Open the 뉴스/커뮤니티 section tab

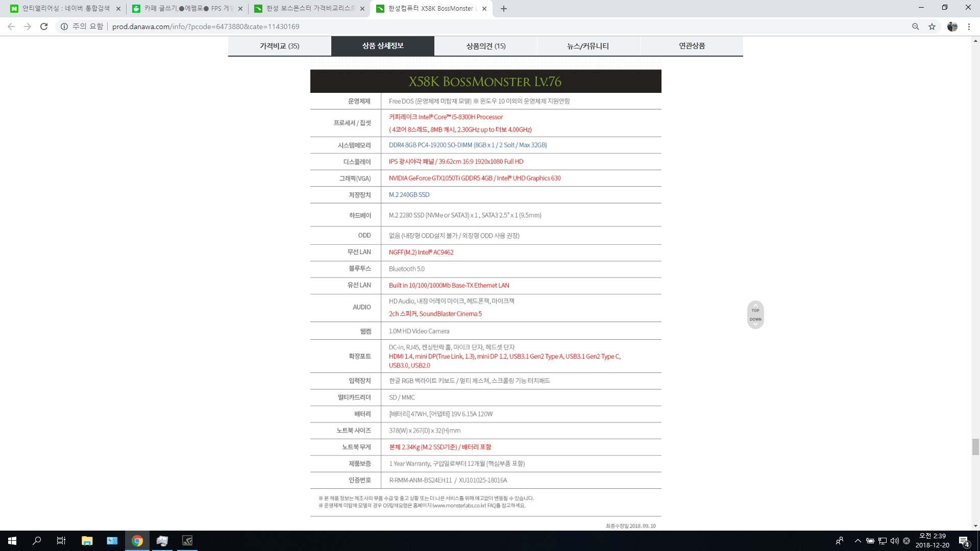tap(588, 46)
